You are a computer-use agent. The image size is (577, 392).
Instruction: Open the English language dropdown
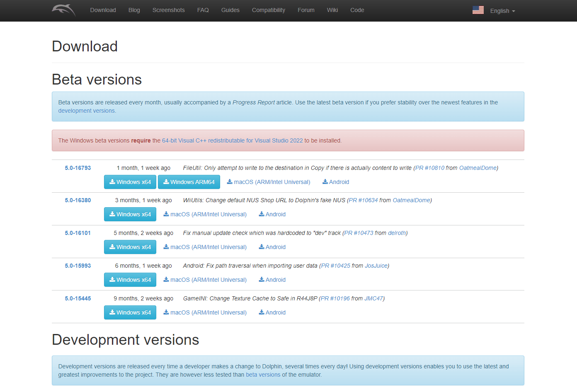click(502, 11)
